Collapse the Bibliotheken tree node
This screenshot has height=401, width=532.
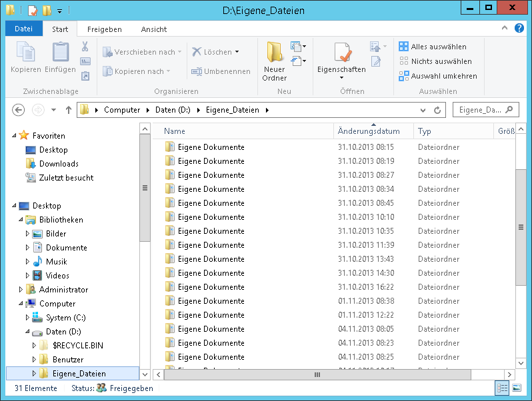tap(21, 220)
